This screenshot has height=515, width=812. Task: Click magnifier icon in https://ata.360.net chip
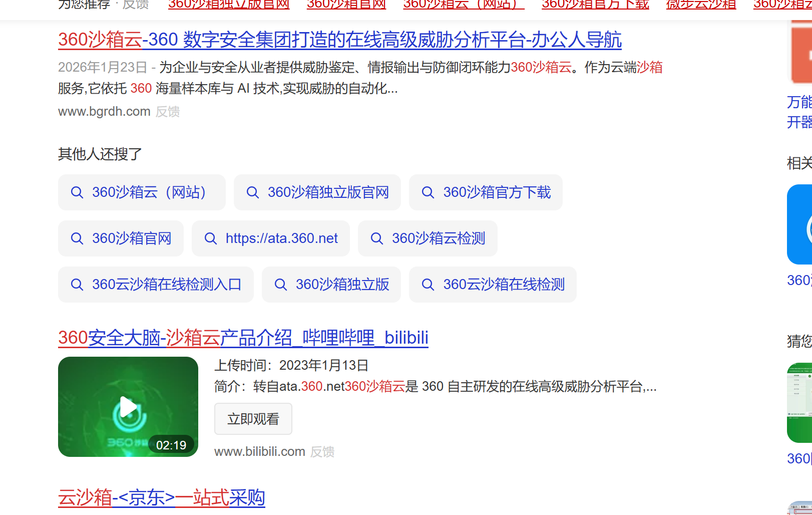coord(210,238)
